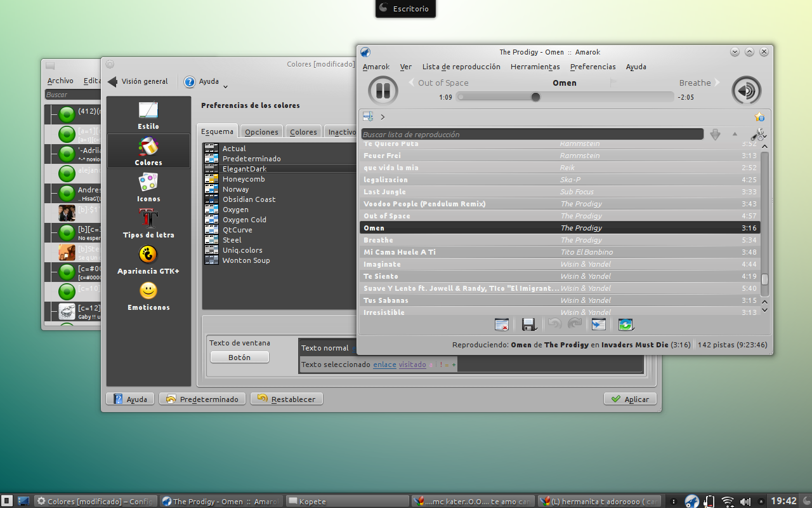Image resolution: width=812 pixels, height=508 pixels.
Task: Click the playlist layout icon under the pause button
Action: click(368, 116)
